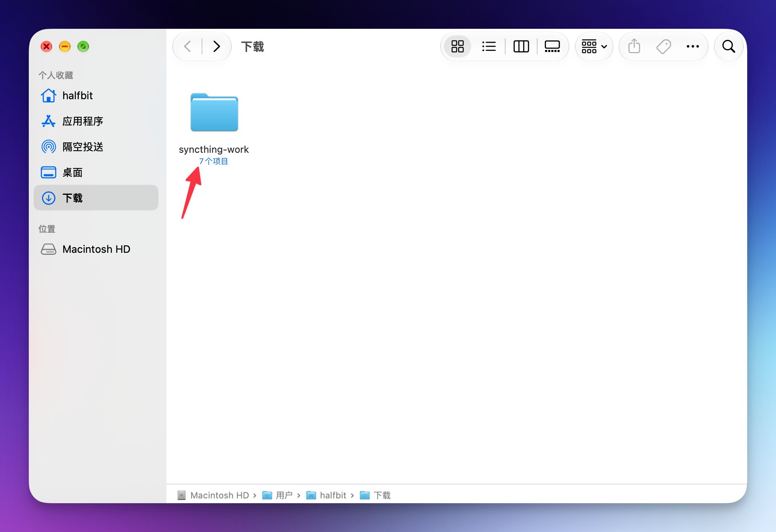Go back with the left chevron button
Image resolution: width=776 pixels, height=532 pixels.
(188, 46)
